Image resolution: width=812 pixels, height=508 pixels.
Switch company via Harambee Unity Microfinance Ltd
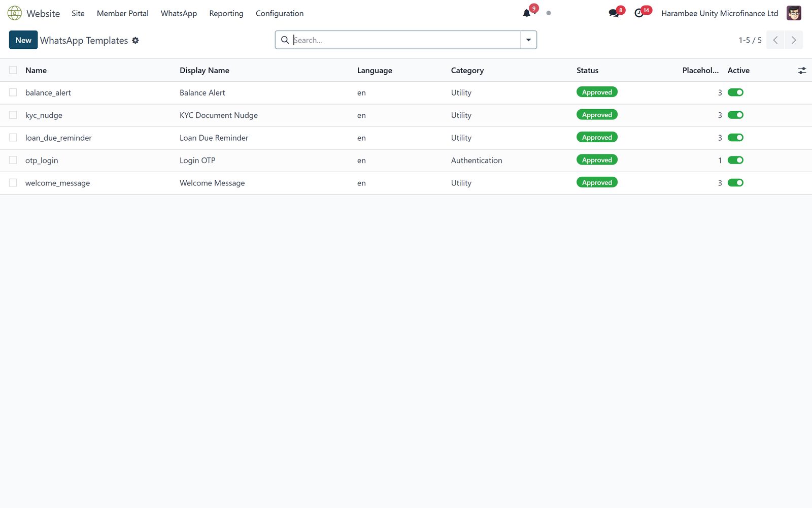coord(720,13)
